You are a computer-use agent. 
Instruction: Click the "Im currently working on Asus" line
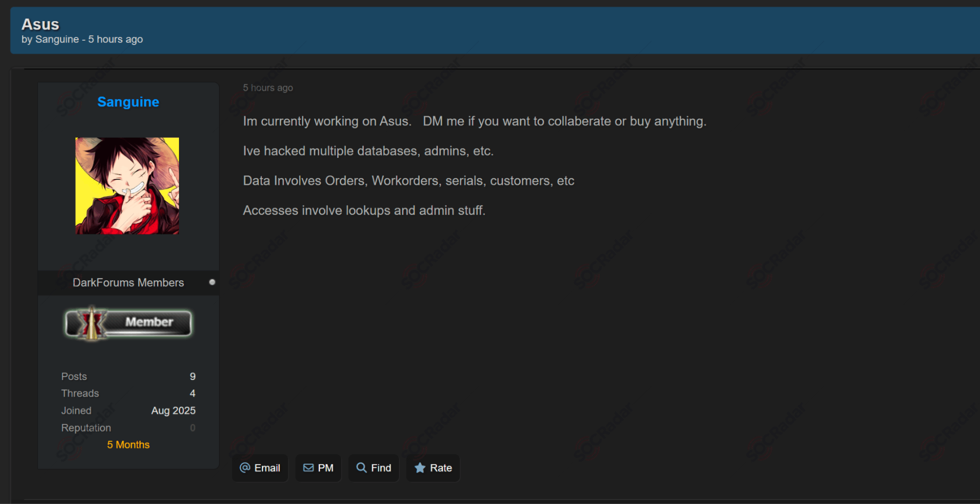pos(327,121)
